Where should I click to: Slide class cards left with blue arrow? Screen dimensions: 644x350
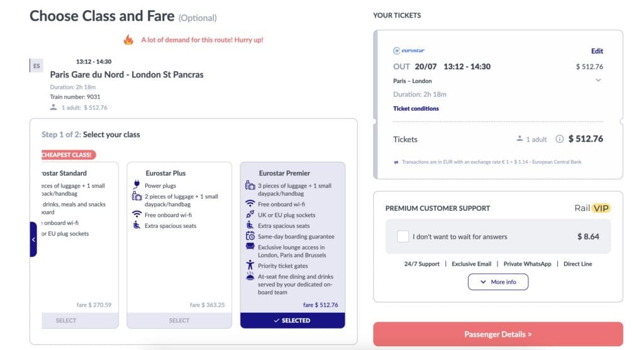tap(33, 239)
